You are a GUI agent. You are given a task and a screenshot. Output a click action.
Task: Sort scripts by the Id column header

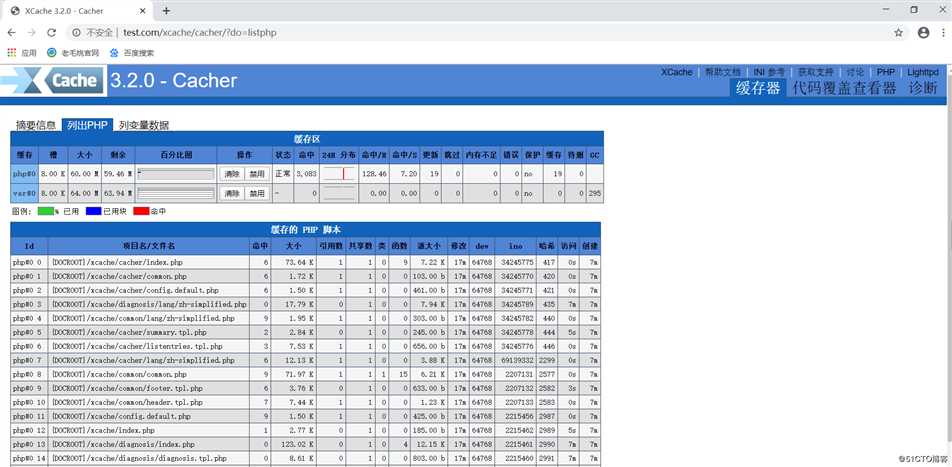[x=29, y=246]
